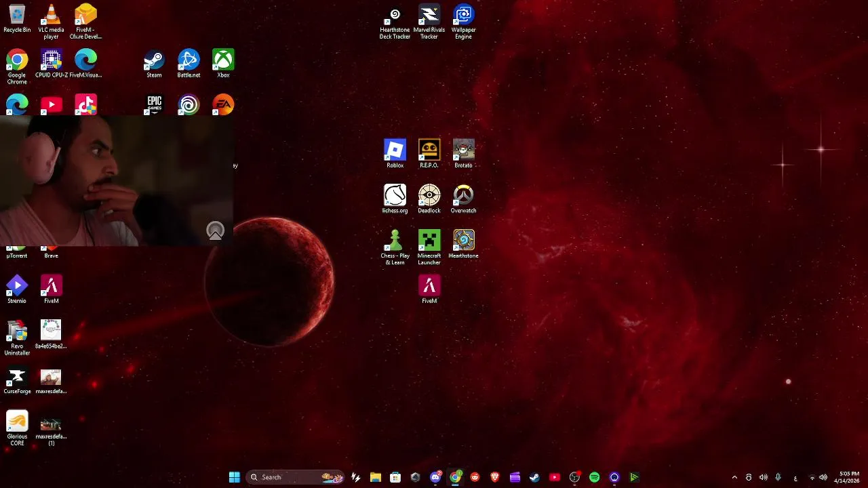
Task: Launch VLC media player from desktop
Action: point(51,22)
